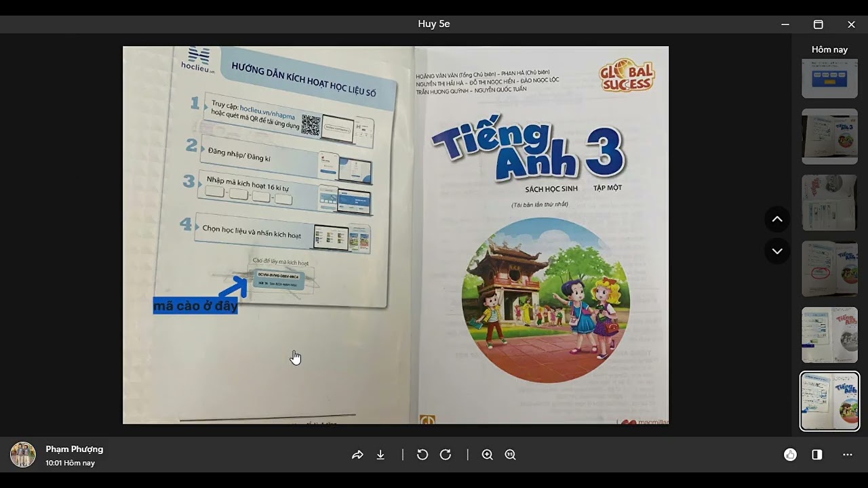Click the '10:01 Hôm nay' timestamp

(70, 463)
